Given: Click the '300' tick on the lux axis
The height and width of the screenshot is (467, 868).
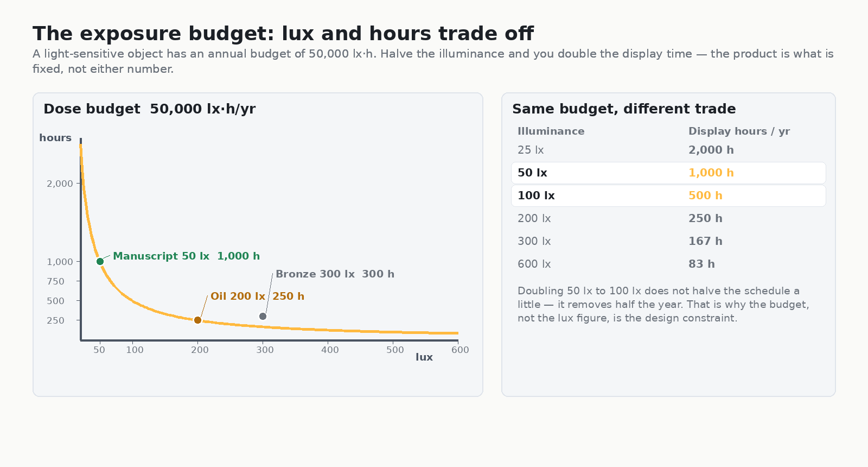Looking at the screenshot, I should click(x=265, y=350).
